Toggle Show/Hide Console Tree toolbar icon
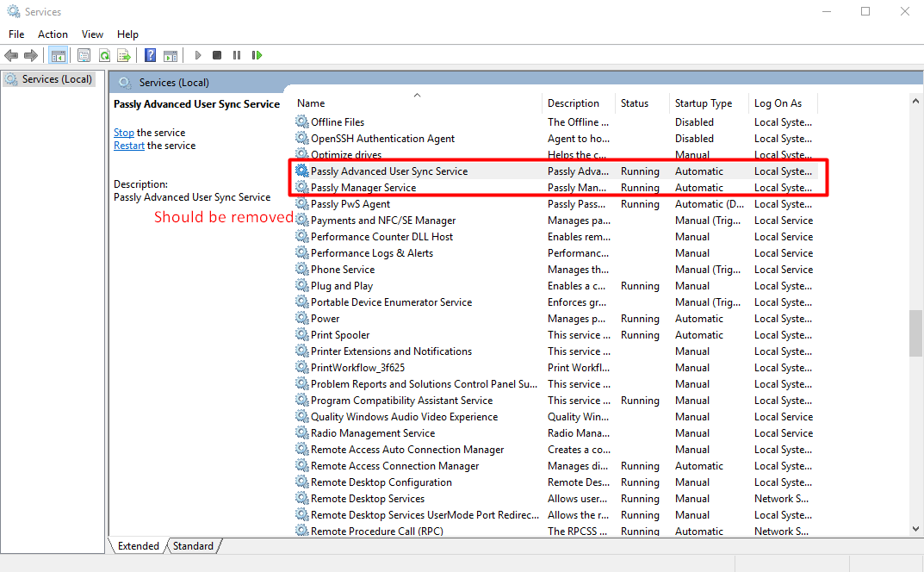This screenshot has width=924, height=572. 58,55
